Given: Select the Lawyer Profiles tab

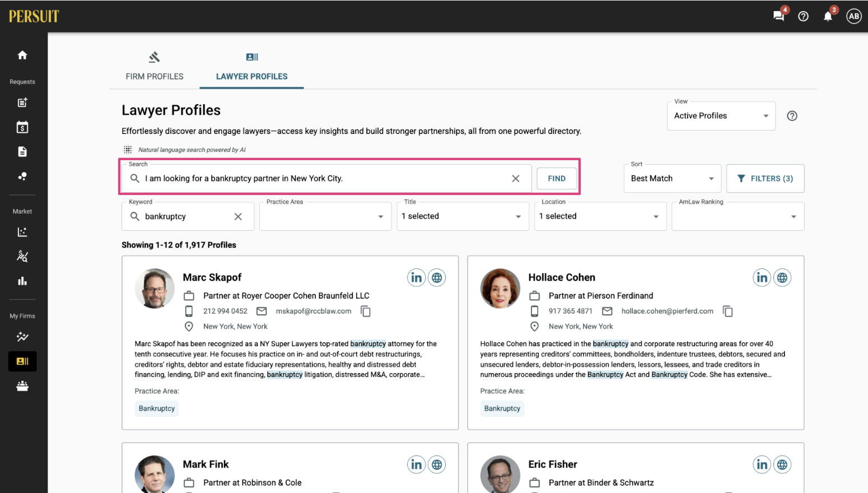Looking at the screenshot, I should point(252,67).
